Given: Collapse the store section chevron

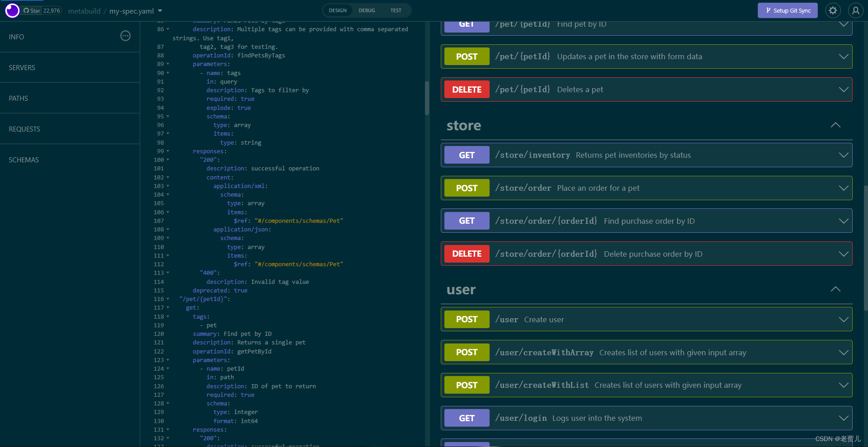Looking at the screenshot, I should [835, 125].
